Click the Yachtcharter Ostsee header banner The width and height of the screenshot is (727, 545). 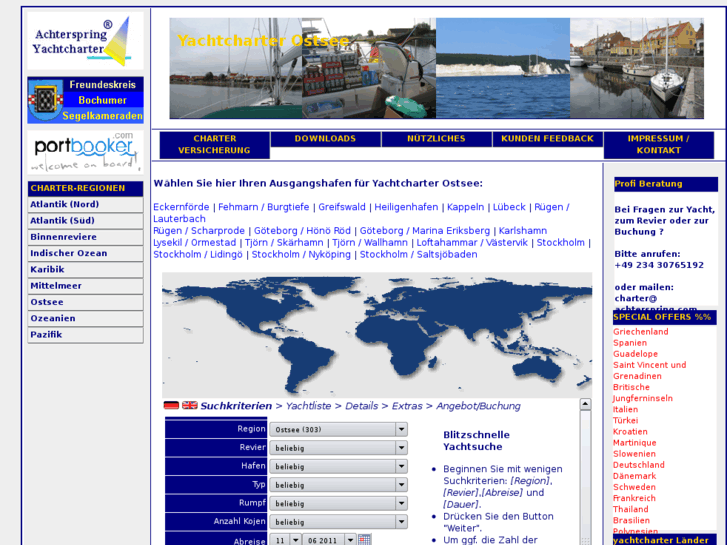pos(436,68)
